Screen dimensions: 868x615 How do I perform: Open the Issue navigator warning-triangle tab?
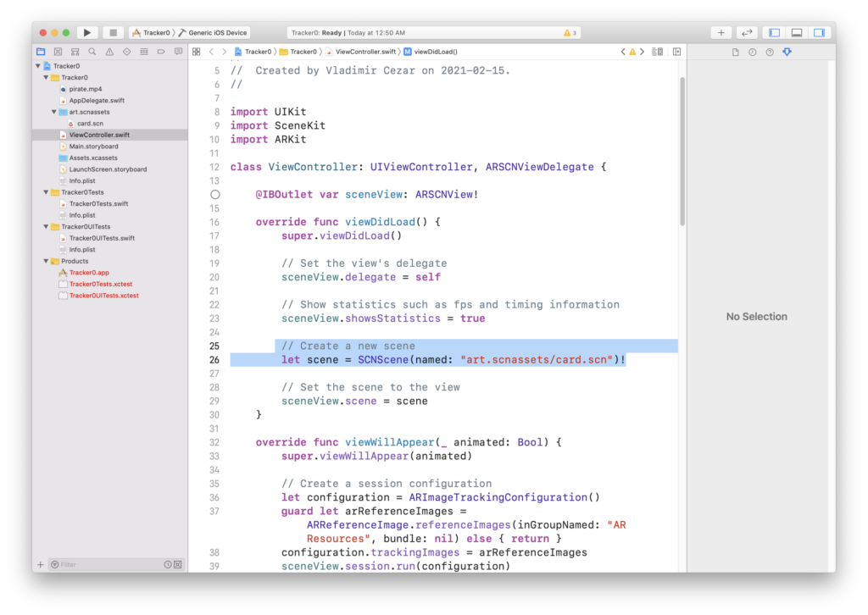coord(109,52)
